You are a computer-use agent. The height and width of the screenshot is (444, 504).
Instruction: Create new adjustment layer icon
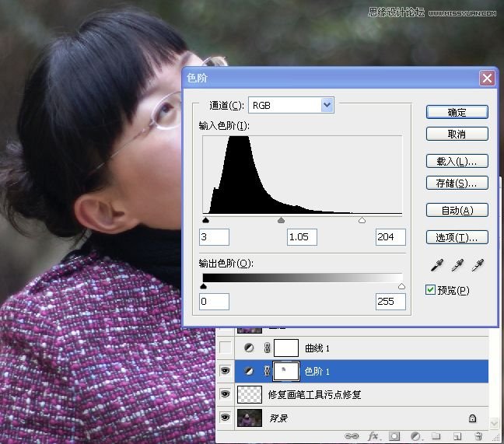[415, 436]
